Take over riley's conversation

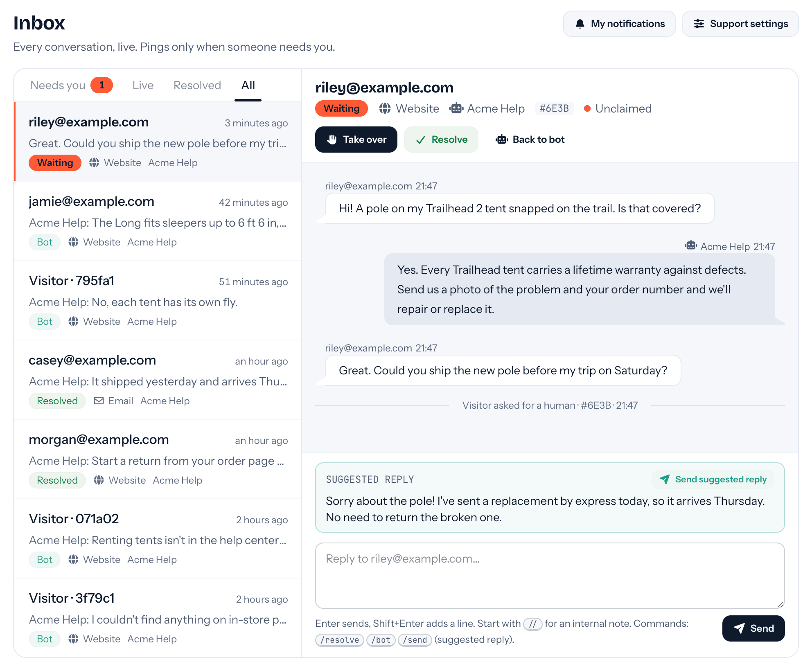[x=356, y=140]
